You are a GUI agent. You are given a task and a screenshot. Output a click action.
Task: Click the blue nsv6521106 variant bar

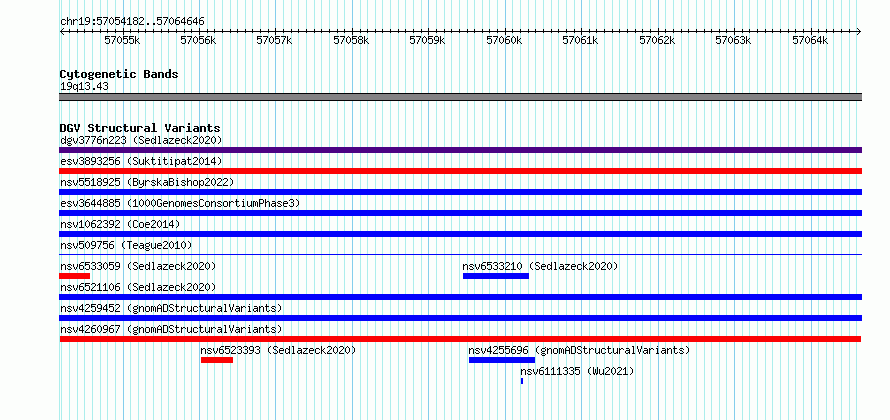pyautogui.click(x=460, y=297)
